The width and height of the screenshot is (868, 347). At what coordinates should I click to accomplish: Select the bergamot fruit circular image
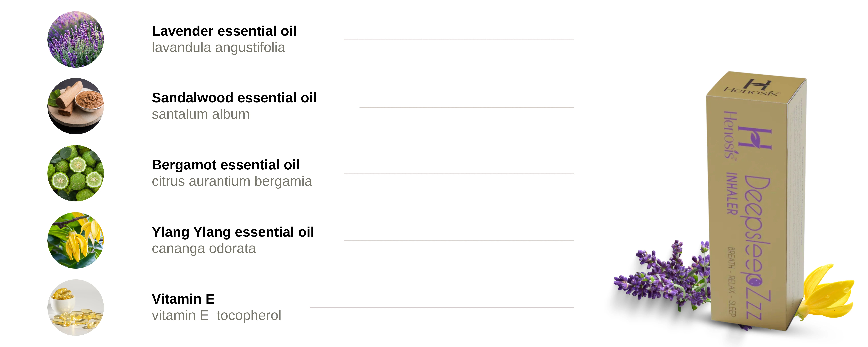[x=75, y=173]
